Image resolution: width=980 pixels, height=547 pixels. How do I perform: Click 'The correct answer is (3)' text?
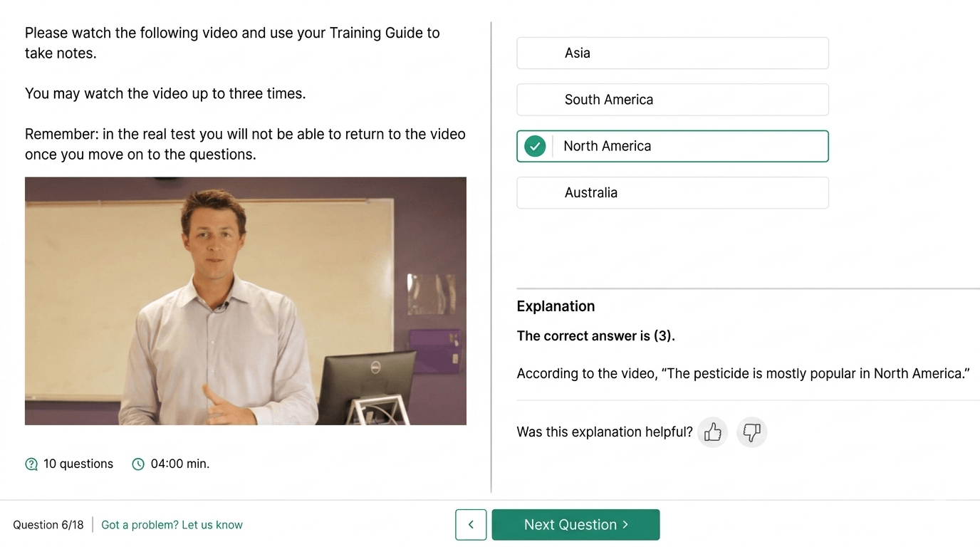tap(595, 336)
